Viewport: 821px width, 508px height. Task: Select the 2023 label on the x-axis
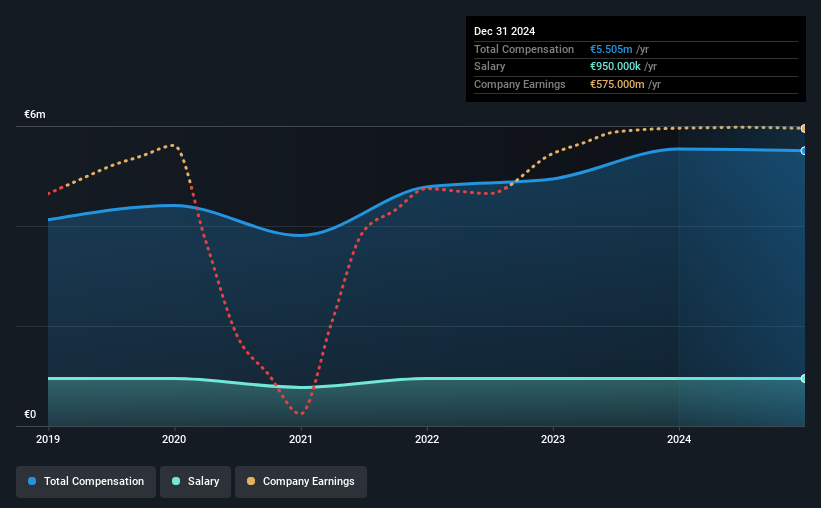[x=553, y=439]
